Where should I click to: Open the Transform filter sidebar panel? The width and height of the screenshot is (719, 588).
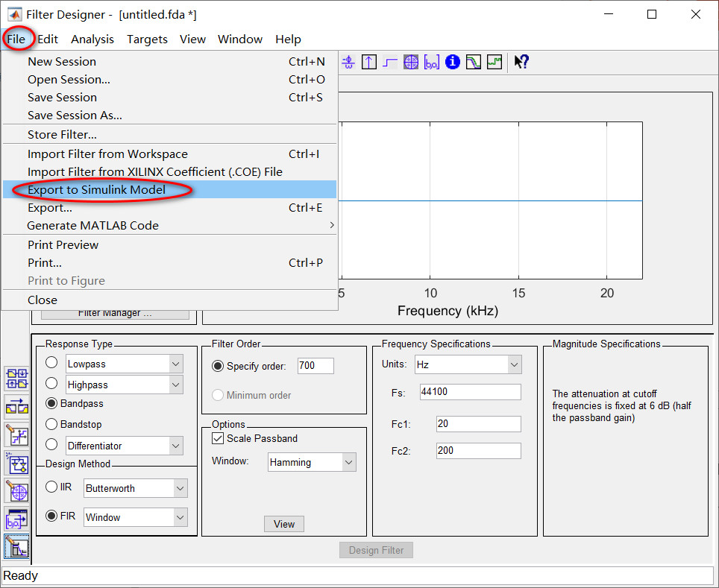(17, 406)
